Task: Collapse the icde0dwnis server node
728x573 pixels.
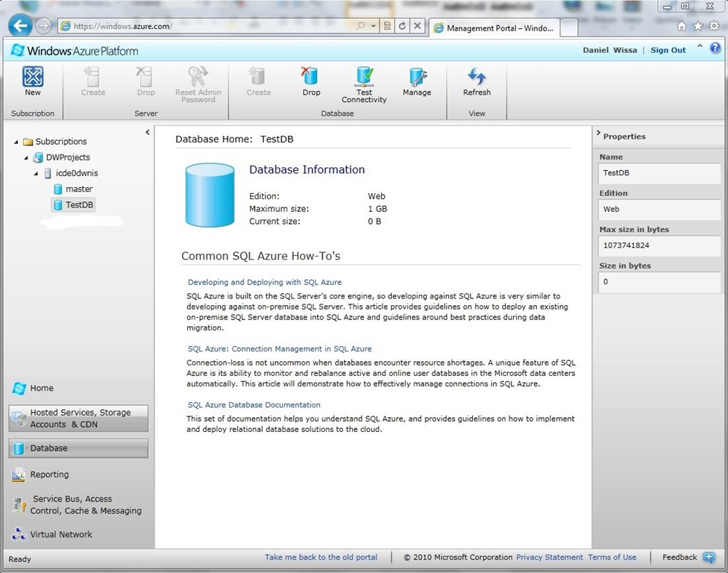Action: (37, 174)
